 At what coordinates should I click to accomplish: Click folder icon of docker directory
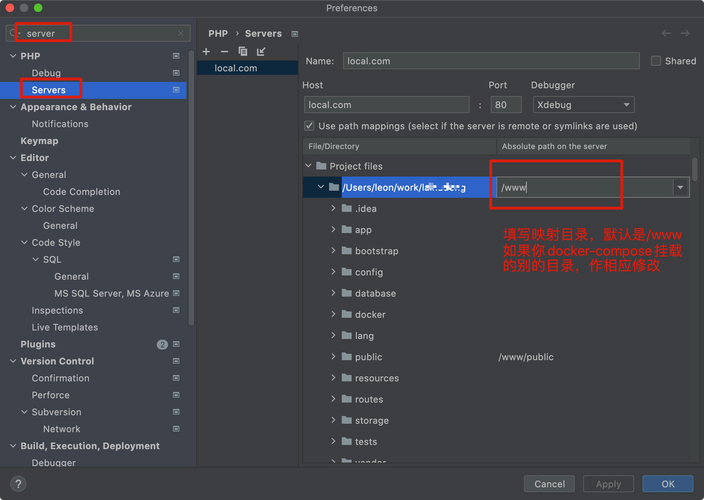[x=346, y=314]
